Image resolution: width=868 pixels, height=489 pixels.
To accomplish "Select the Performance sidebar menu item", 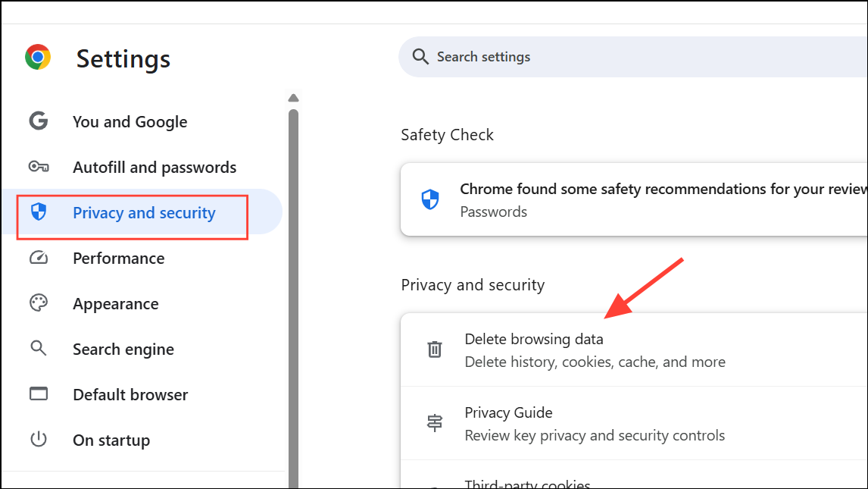I will click(118, 258).
